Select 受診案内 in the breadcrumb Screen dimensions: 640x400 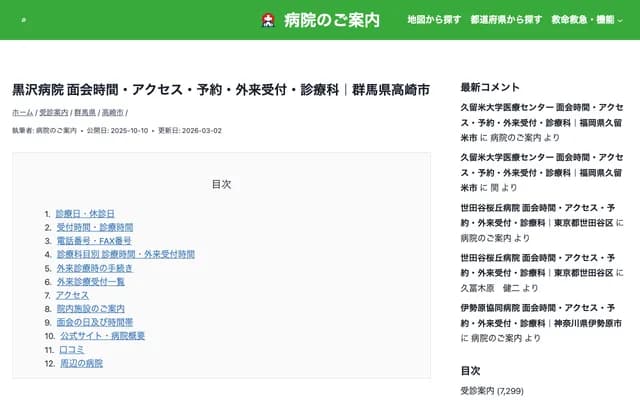click(x=54, y=113)
